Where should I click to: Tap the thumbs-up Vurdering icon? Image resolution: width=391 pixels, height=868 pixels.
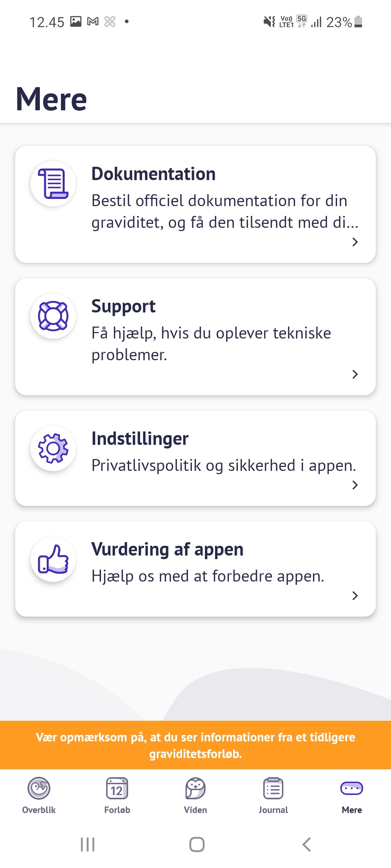point(53,559)
